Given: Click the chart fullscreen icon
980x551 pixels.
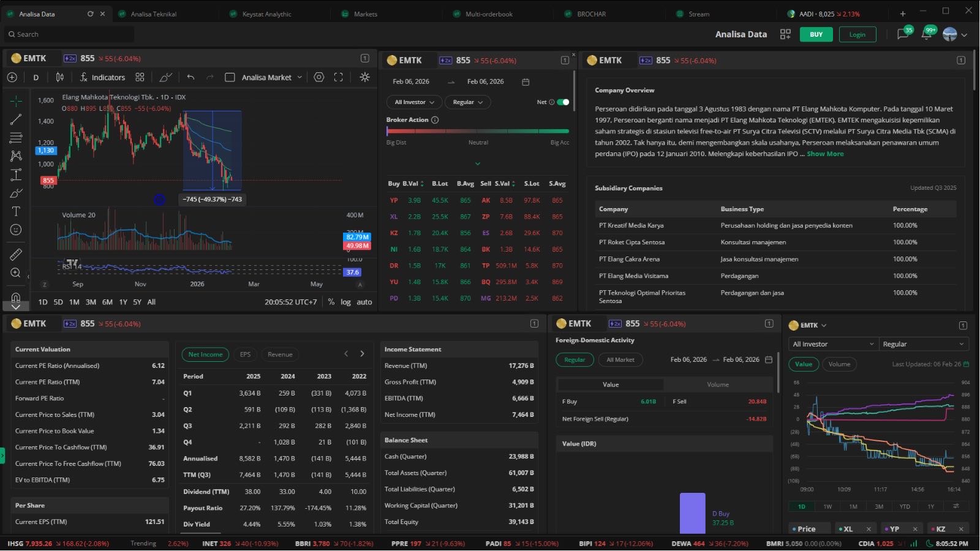Looking at the screenshot, I should [338, 77].
